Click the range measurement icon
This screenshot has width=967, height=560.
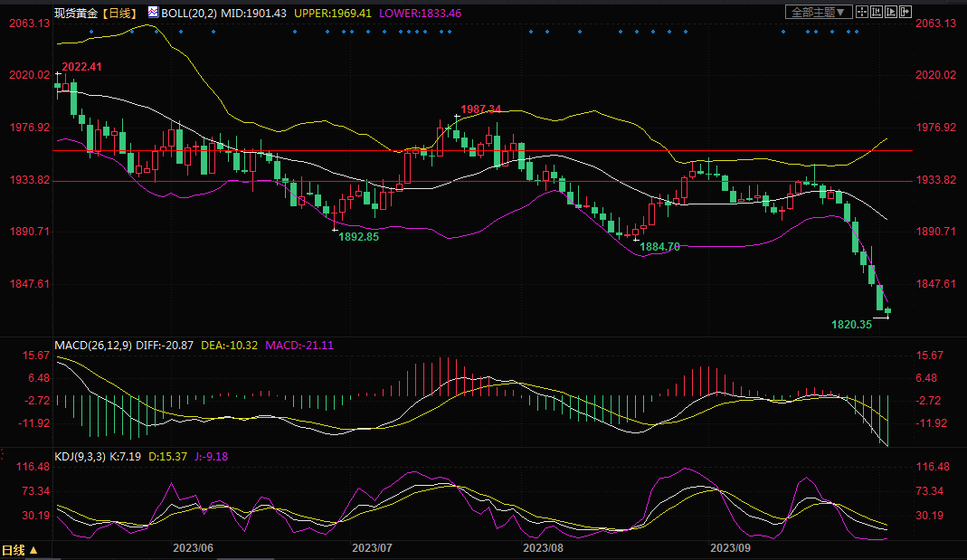point(877,12)
